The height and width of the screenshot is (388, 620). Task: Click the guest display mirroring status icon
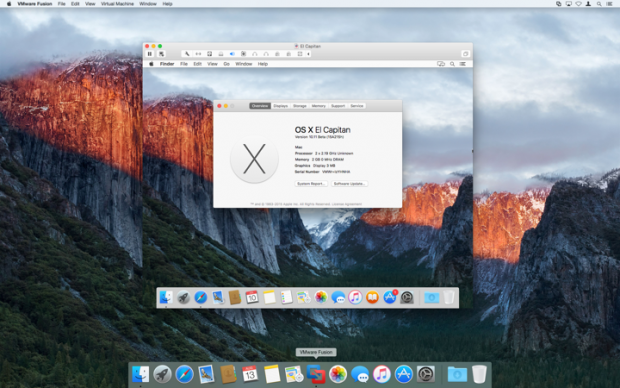[x=441, y=64]
